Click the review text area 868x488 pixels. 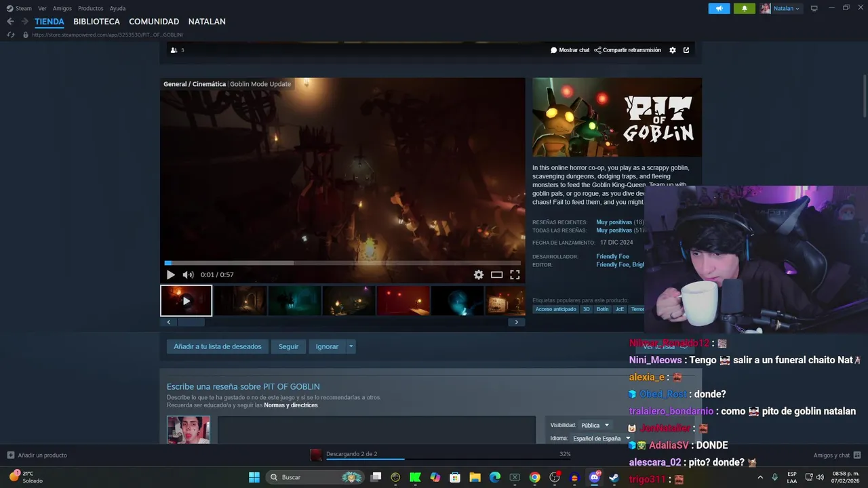tap(376, 430)
